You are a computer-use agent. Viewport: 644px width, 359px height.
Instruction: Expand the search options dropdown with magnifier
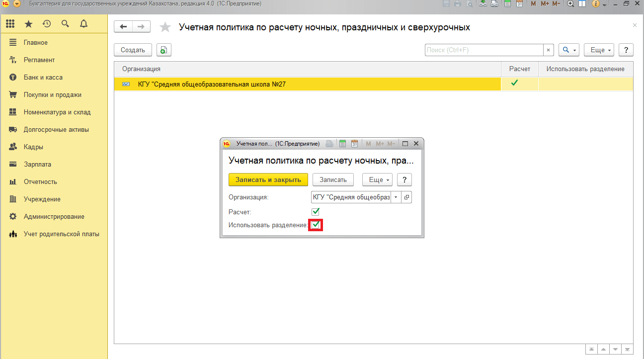(569, 50)
